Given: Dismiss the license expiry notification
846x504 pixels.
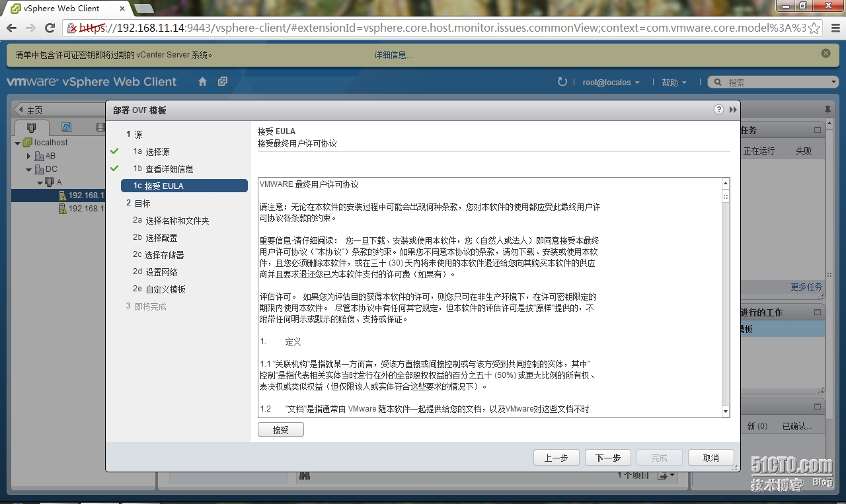Looking at the screenshot, I should point(826,54).
